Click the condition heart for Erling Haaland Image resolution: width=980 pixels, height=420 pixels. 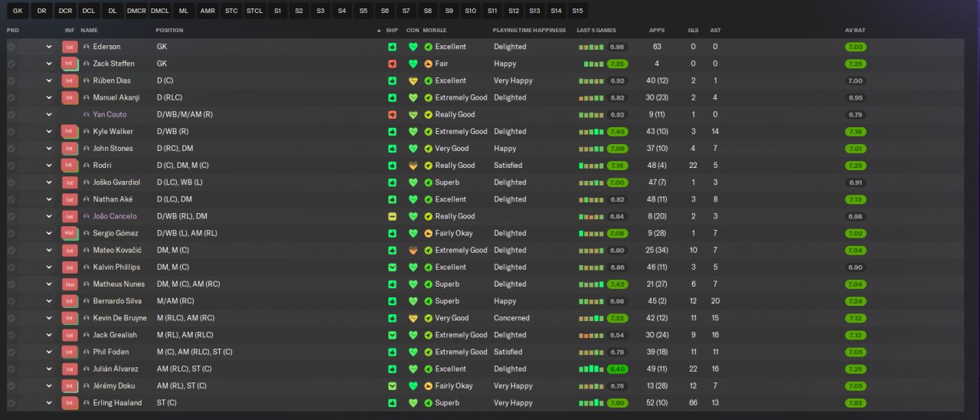413,402
